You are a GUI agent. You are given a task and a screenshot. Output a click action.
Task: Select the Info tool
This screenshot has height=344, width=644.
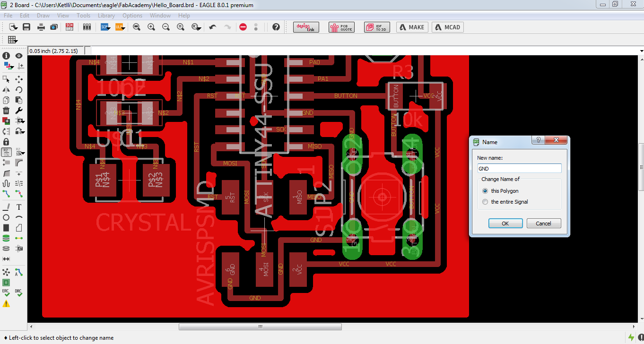point(6,56)
